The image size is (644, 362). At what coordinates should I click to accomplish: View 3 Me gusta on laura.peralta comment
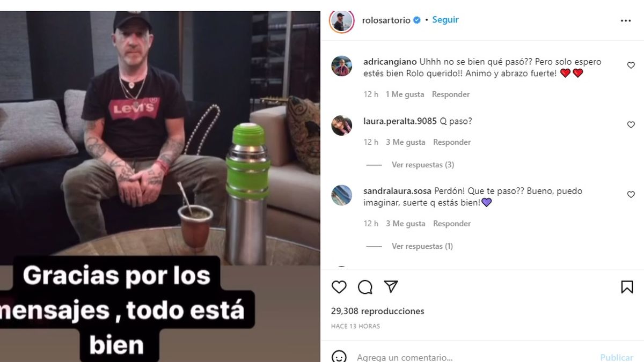pyautogui.click(x=406, y=142)
